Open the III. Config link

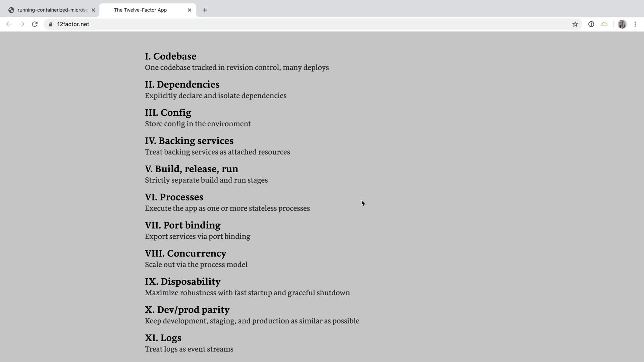point(168,113)
